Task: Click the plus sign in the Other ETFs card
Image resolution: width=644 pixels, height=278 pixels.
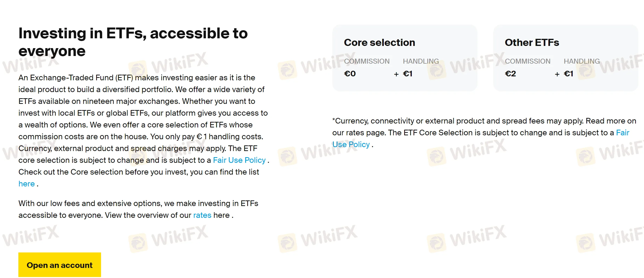Action: pos(557,74)
